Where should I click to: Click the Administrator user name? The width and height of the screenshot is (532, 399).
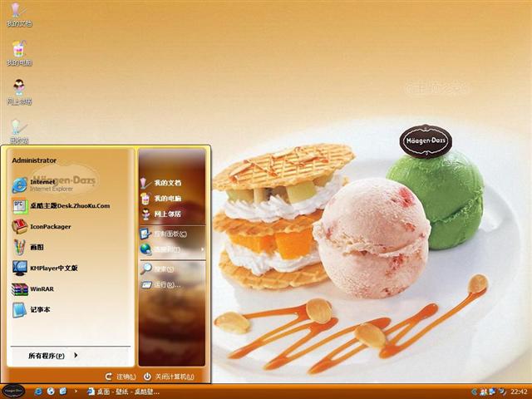pos(34,160)
